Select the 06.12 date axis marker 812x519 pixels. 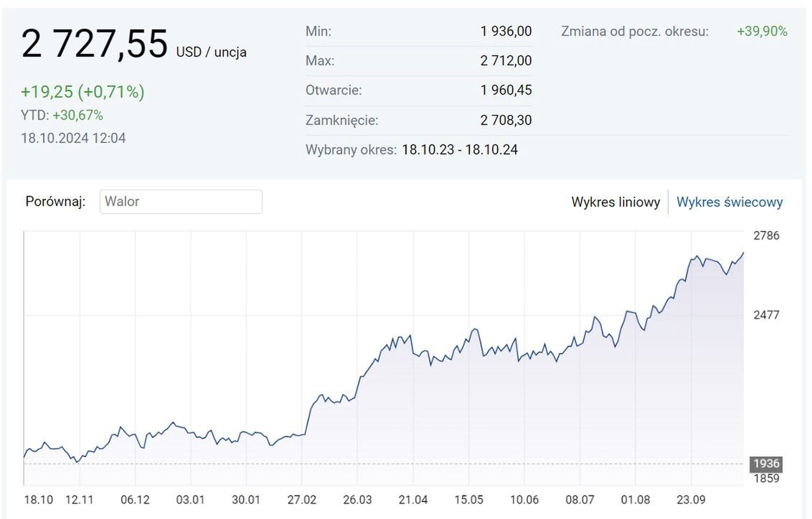click(x=135, y=500)
